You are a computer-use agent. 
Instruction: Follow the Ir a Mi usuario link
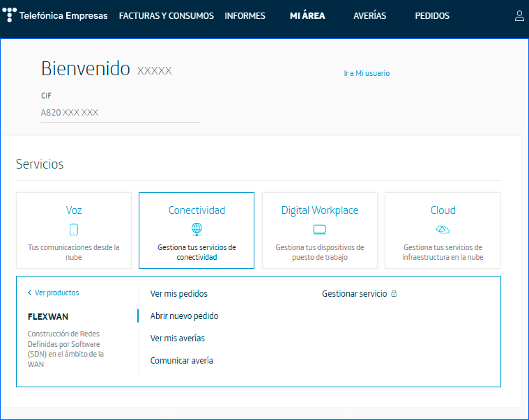tap(367, 73)
